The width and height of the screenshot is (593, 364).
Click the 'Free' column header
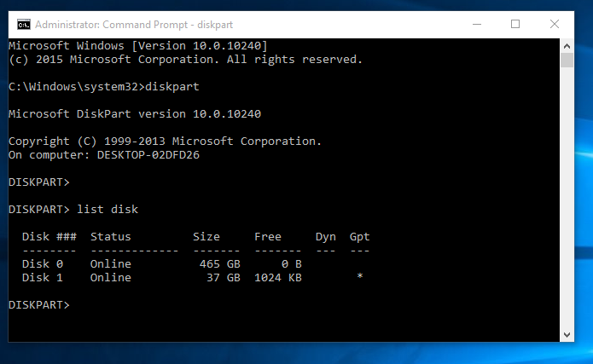(x=267, y=237)
